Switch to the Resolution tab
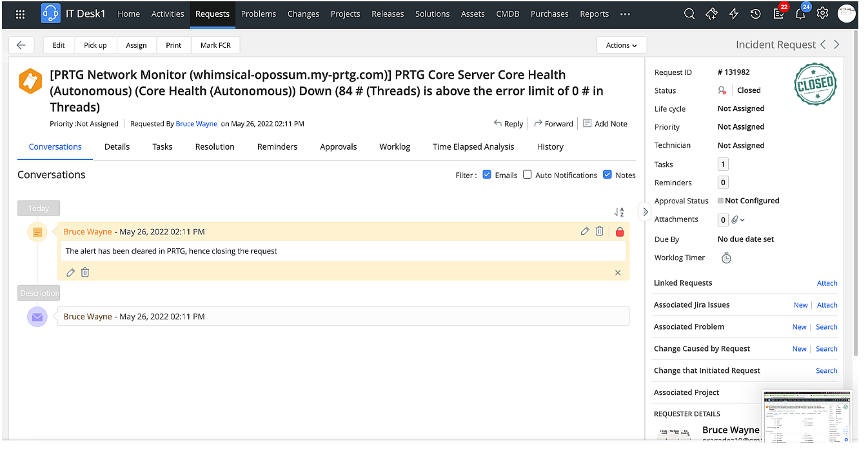The height and width of the screenshot is (451, 868). tap(215, 146)
